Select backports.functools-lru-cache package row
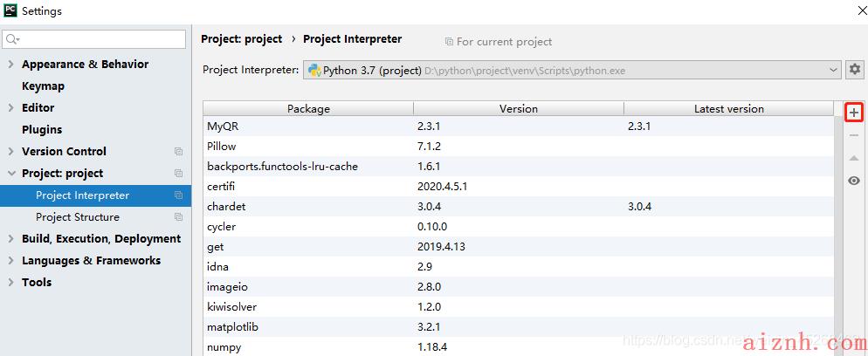This screenshot has height=356, width=868. pos(518,167)
